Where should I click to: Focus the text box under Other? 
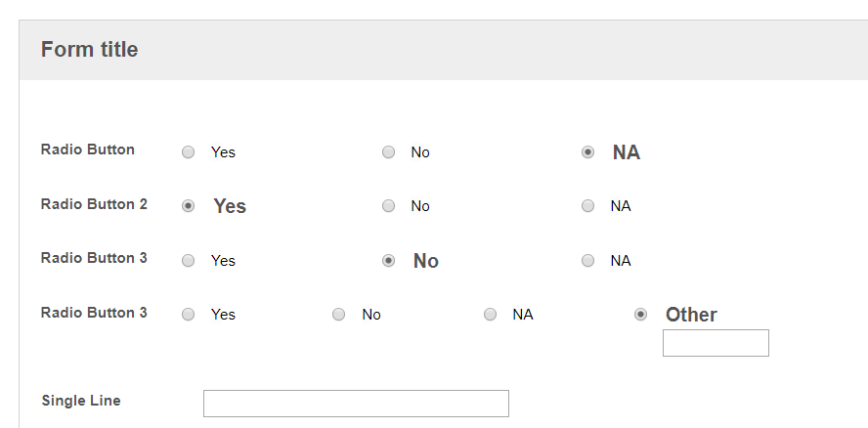point(716,343)
